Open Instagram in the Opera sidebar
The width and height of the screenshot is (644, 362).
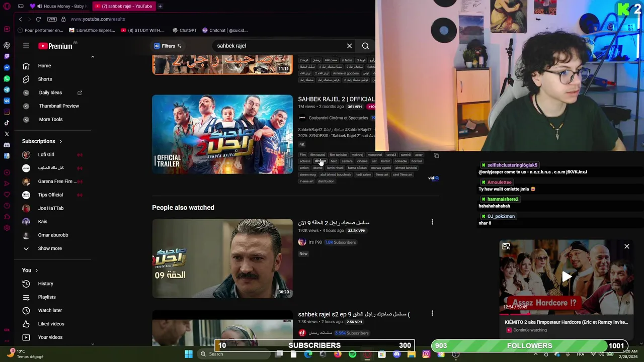(7, 112)
